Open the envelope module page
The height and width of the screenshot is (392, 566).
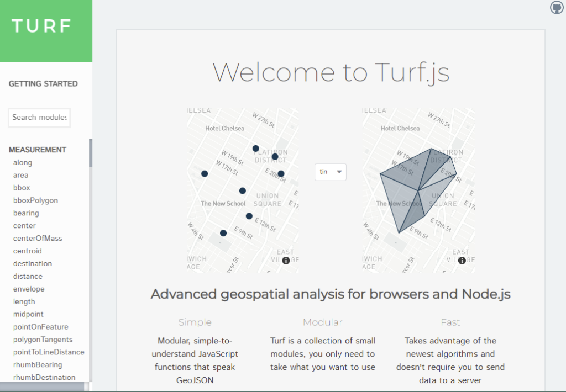pyautogui.click(x=29, y=289)
